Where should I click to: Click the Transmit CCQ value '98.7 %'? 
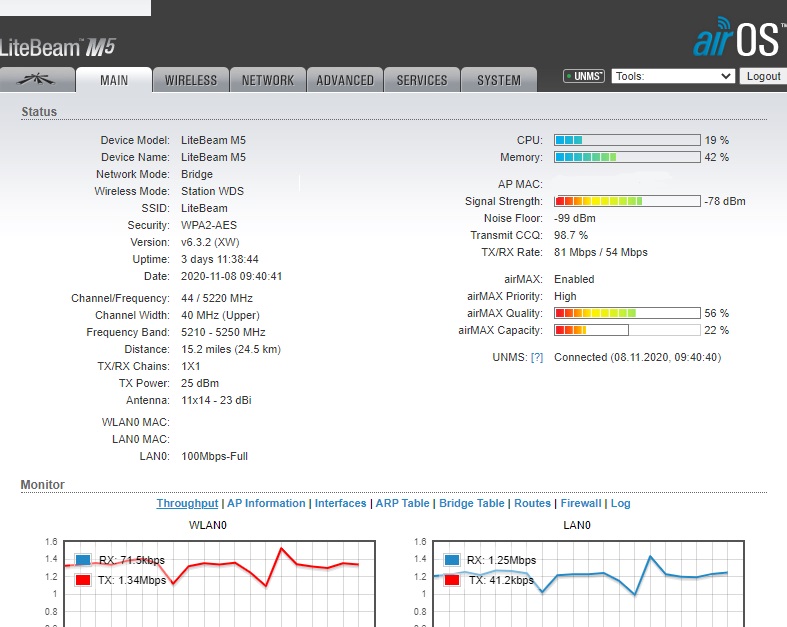(x=571, y=235)
